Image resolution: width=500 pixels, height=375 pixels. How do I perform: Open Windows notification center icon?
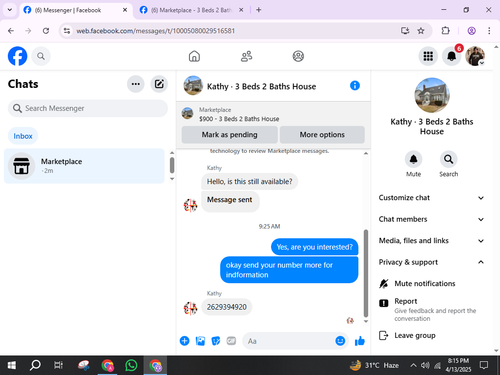484,365
